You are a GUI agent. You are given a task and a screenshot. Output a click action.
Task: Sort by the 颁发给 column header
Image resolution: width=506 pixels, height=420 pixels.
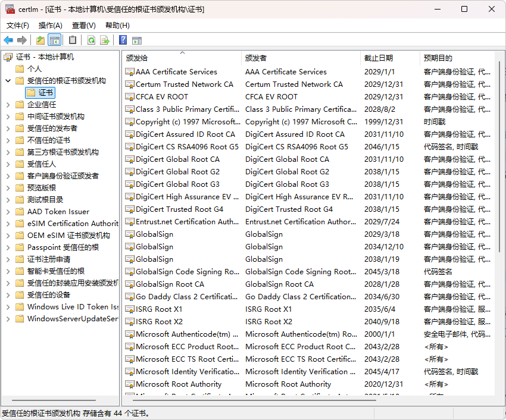(x=182, y=58)
